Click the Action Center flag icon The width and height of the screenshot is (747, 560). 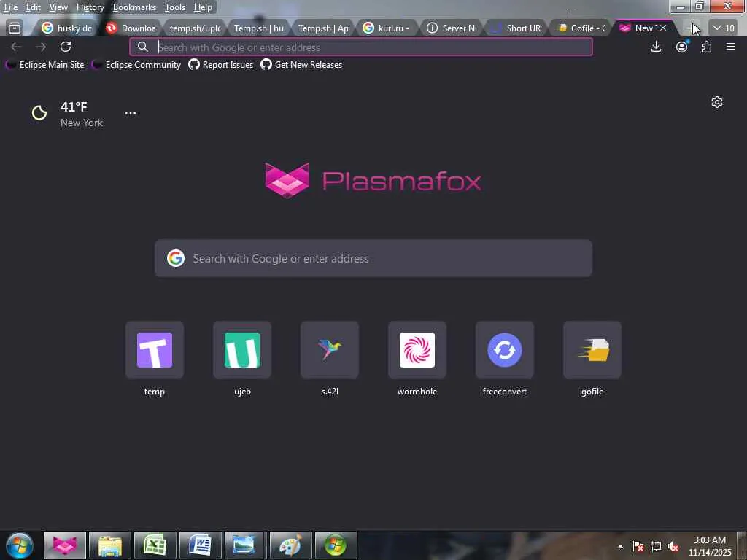[x=638, y=546]
